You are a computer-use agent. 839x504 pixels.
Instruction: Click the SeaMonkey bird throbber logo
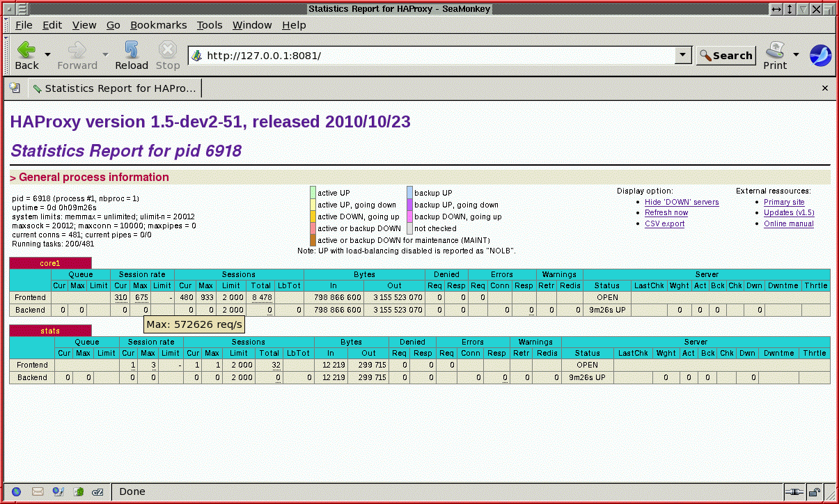click(821, 55)
